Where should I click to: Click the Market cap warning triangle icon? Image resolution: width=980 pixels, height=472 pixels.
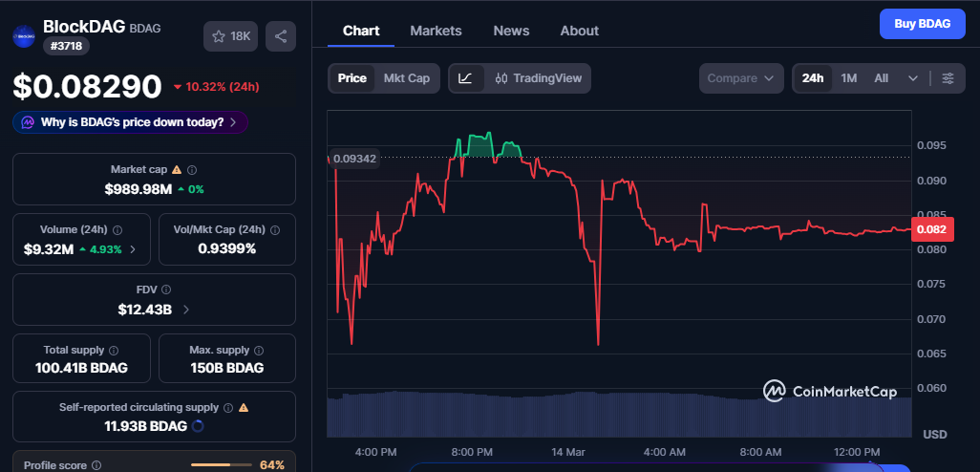(177, 169)
